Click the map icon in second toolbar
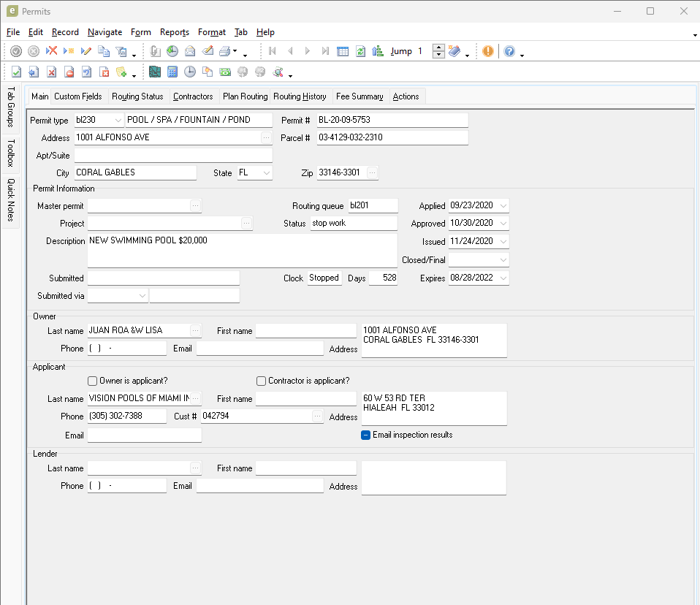 click(154, 72)
